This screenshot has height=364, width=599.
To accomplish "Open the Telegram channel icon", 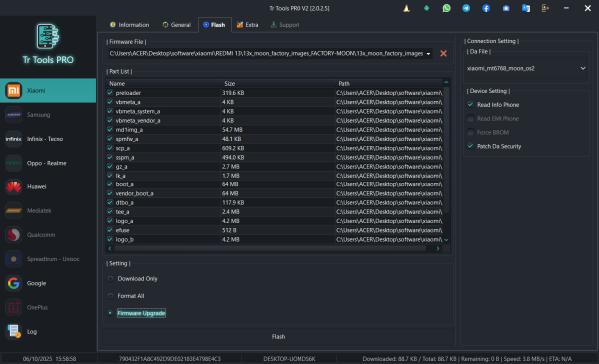I will point(466,8).
